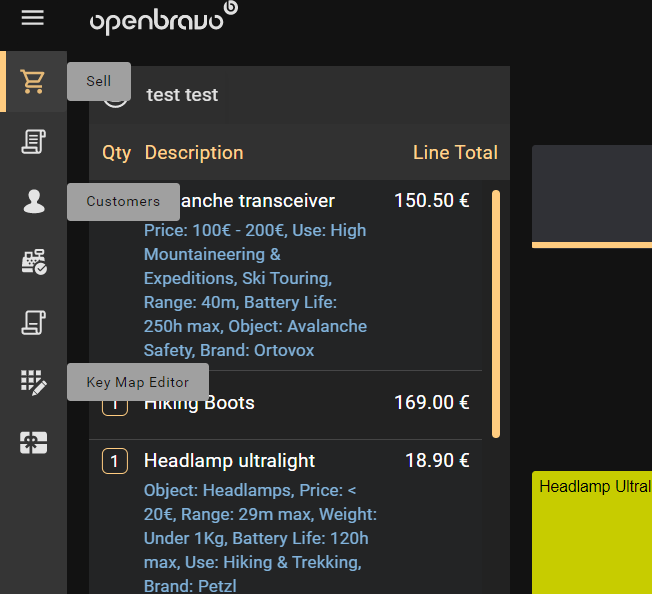This screenshot has height=594, width=652.
Task: Click the Description column header
Action: pos(194,153)
